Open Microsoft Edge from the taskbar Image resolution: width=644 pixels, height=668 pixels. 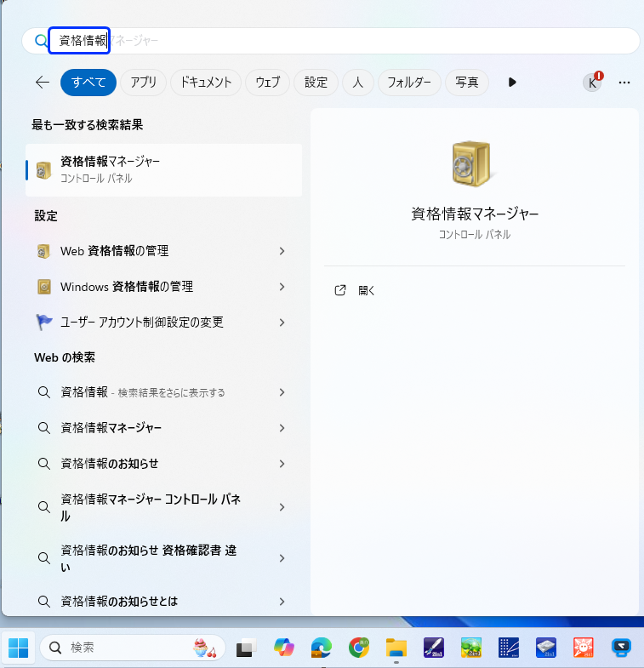tap(321, 648)
